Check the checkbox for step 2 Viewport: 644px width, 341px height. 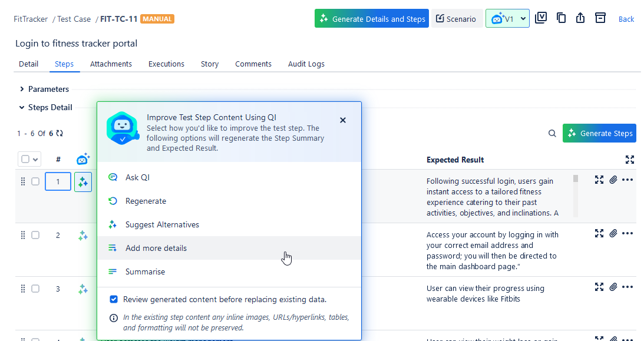tap(35, 235)
